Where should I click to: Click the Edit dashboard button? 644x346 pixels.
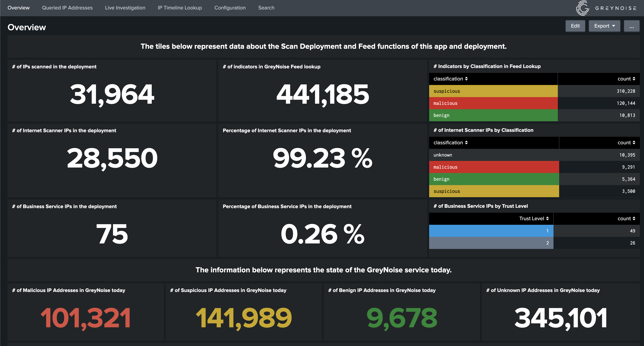(x=575, y=26)
